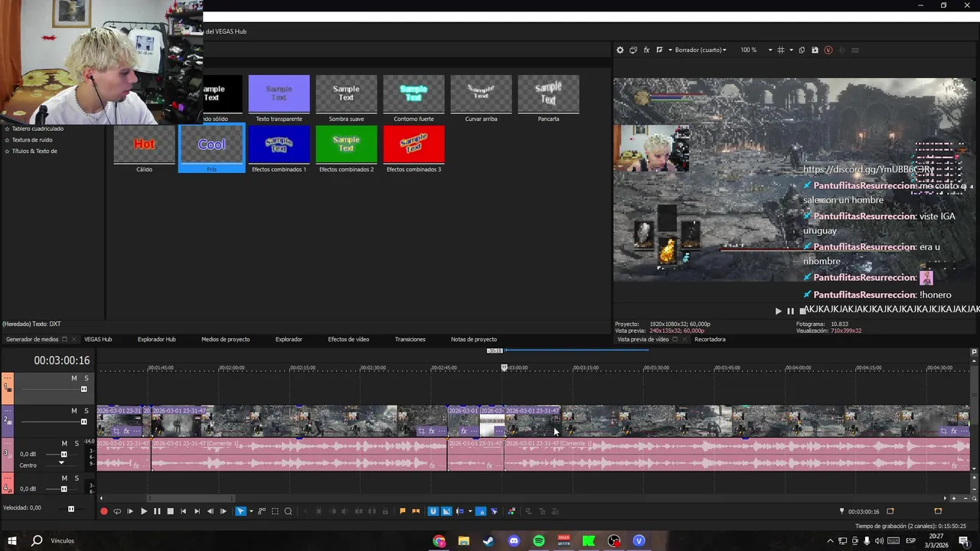Viewport: 980px width, 551px height.
Task: Select the Selection edit tool
Action: (275, 511)
